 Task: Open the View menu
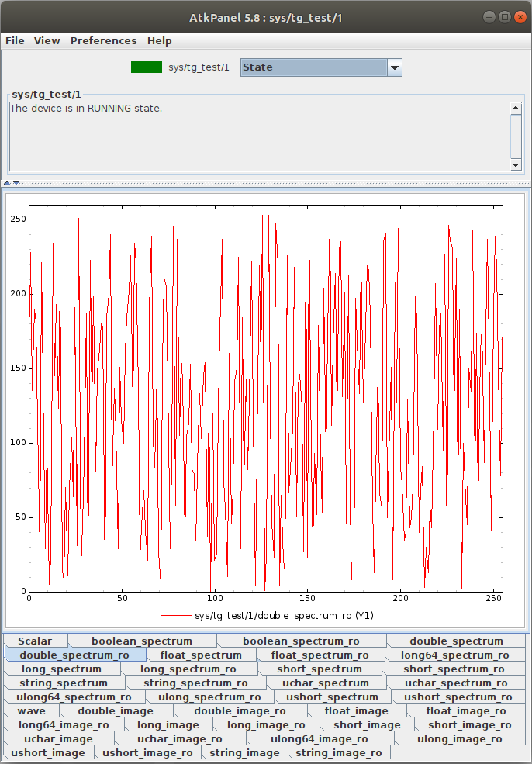coord(47,41)
